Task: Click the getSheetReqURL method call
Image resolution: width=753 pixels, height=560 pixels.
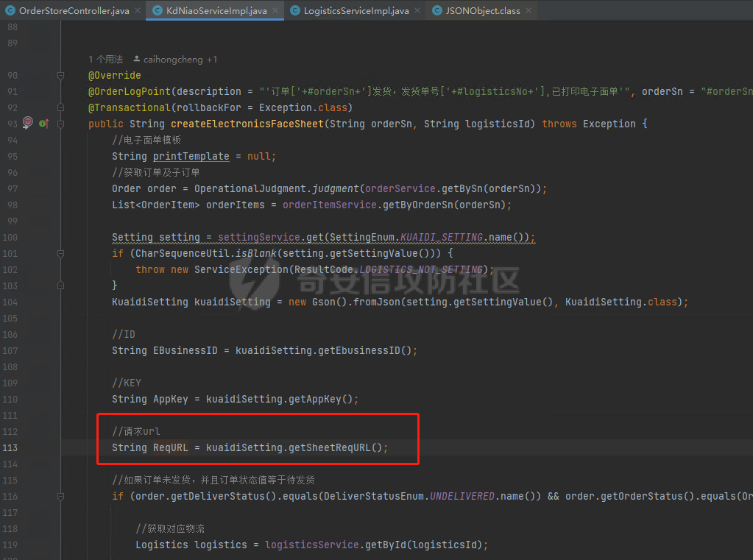Action: point(335,447)
